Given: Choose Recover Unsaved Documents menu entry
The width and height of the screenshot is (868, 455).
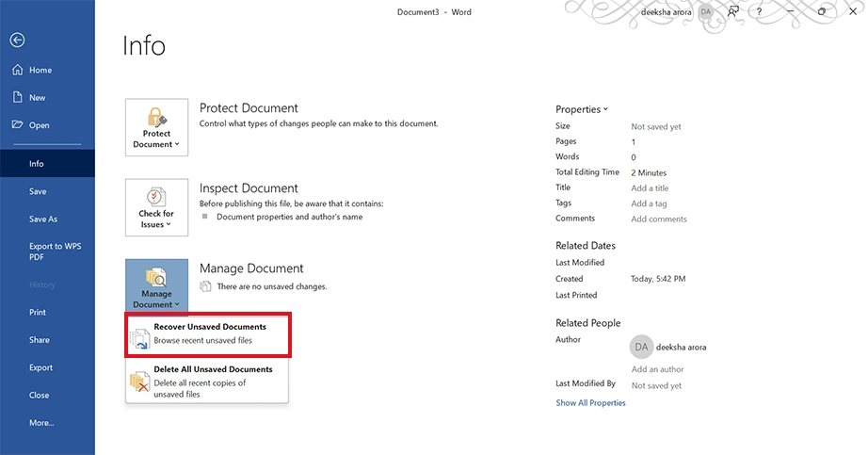Looking at the screenshot, I should point(208,334).
